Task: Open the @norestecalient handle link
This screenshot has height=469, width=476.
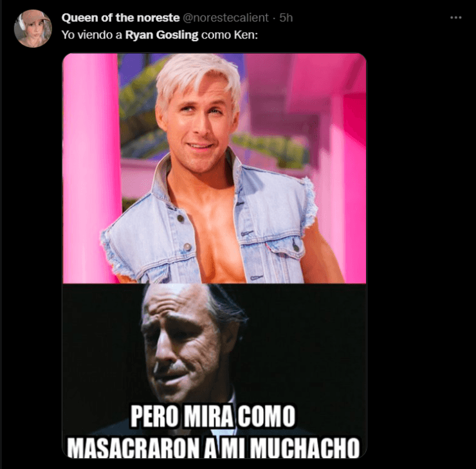Action: click(226, 18)
